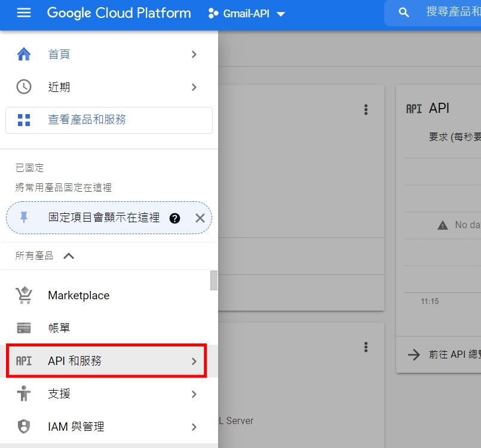Click the 要求 (每秒要求) chart label
The height and width of the screenshot is (448, 481).
pyautogui.click(x=455, y=137)
